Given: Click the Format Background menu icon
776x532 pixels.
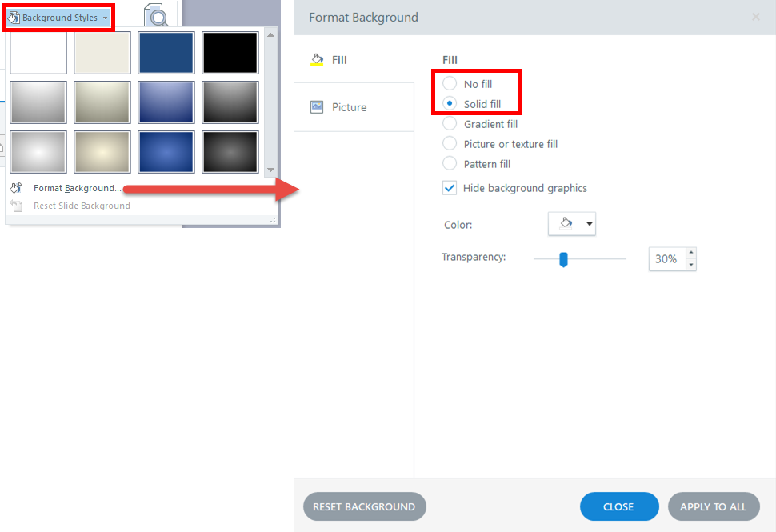Looking at the screenshot, I should point(16,188).
